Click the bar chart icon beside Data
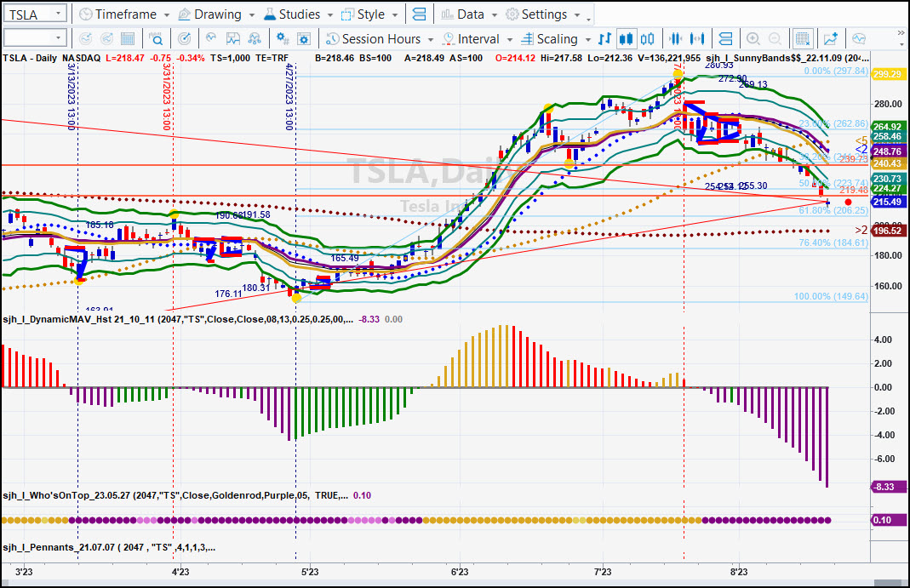 click(447, 14)
